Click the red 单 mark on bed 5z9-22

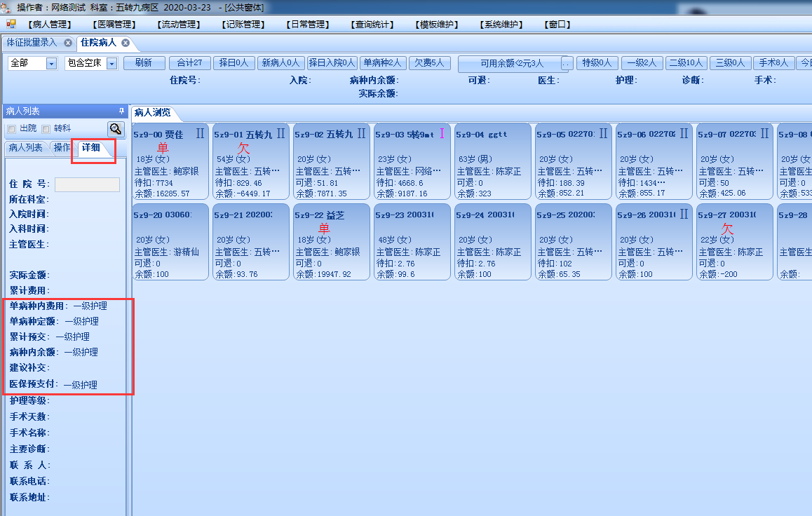[x=324, y=229]
